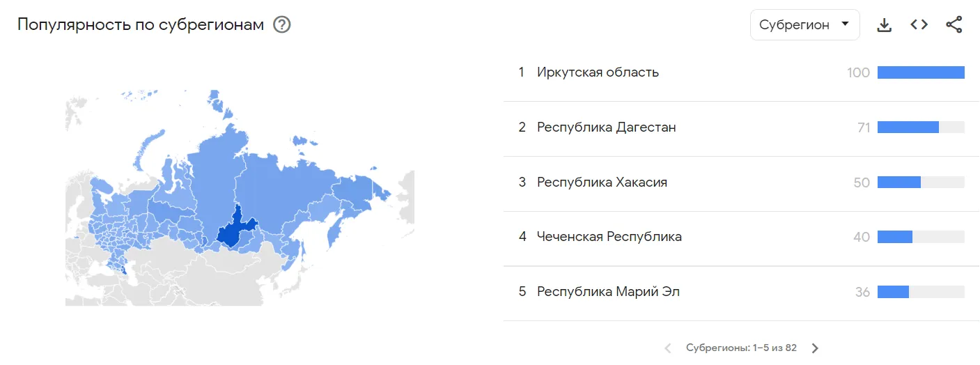Select Иркутская область in the list
The image size is (980, 365).
click(598, 72)
